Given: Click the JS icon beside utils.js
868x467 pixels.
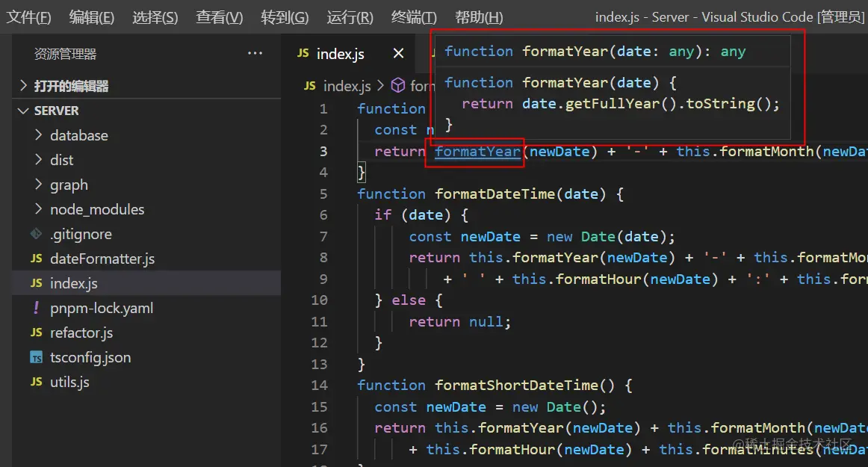Looking at the screenshot, I should 36,383.
